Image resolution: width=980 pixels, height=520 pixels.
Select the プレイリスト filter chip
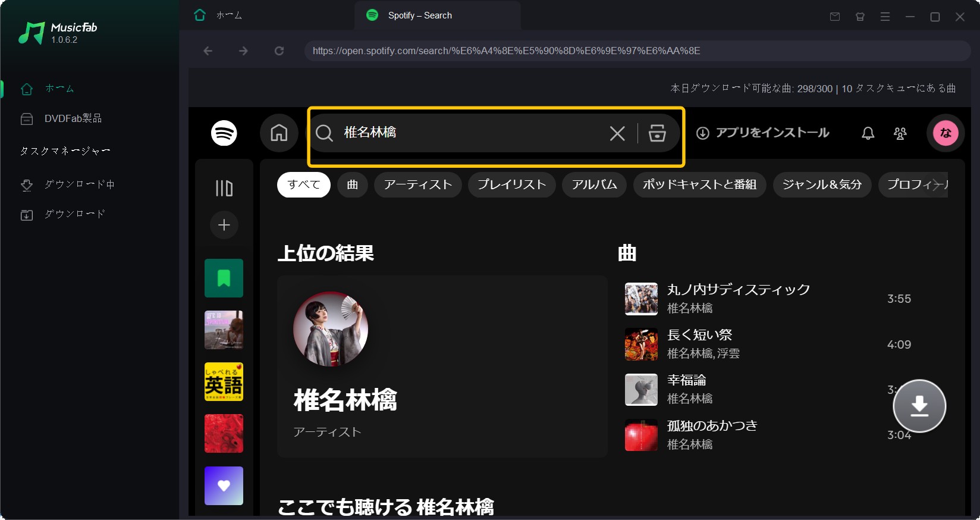pyautogui.click(x=512, y=184)
